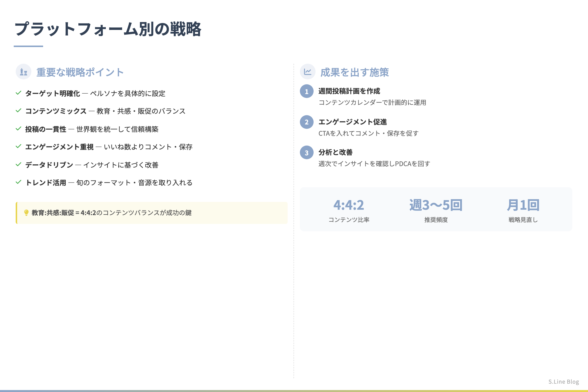Click the slide title プラットフォーム別の戦略

[108, 29]
